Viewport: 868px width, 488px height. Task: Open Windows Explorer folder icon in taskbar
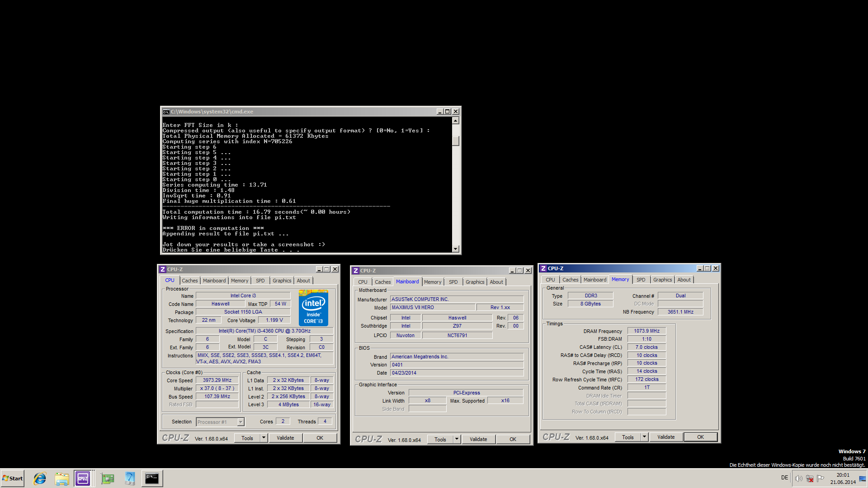point(62,479)
